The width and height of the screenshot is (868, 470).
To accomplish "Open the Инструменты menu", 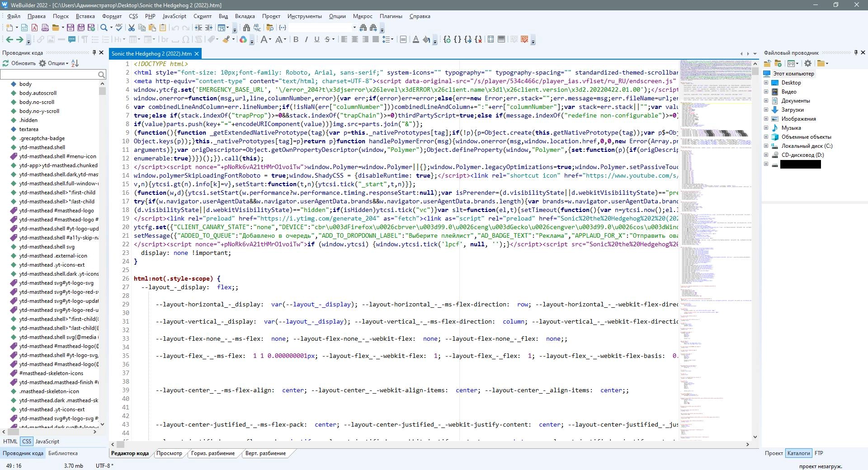I will point(304,16).
